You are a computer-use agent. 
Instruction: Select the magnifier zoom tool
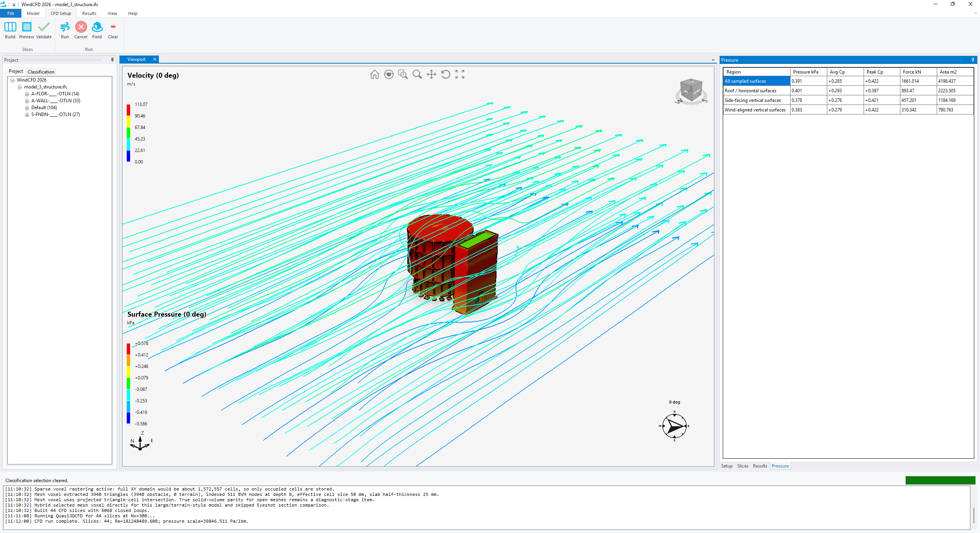[x=417, y=74]
